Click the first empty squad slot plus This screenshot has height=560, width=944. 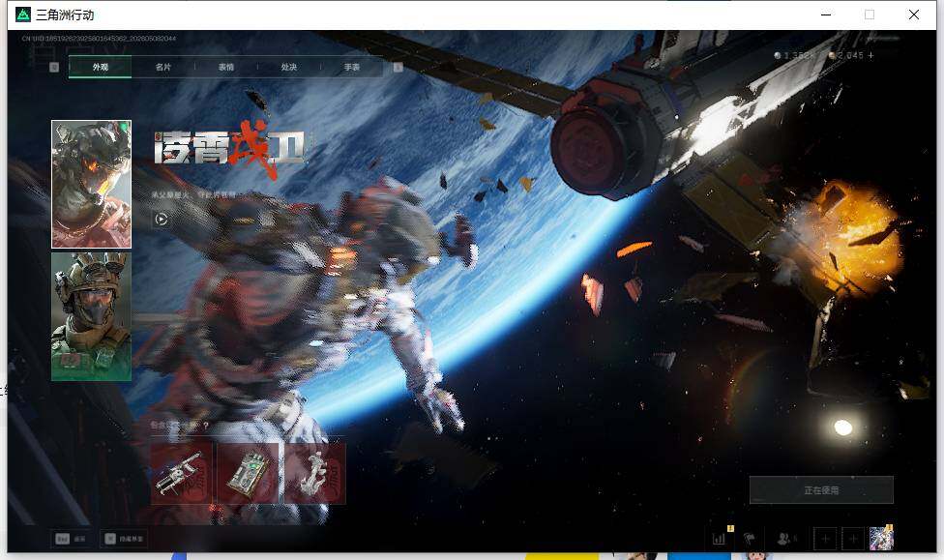click(825, 539)
